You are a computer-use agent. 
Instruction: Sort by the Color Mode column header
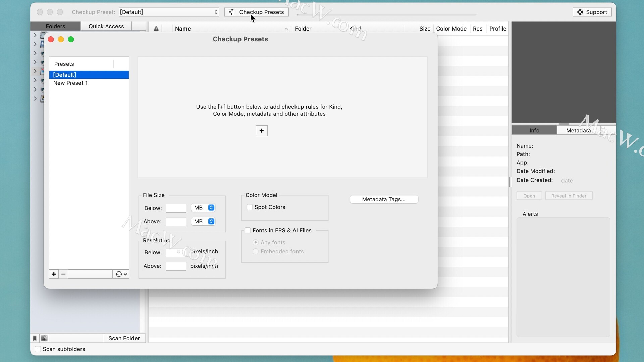451,29
